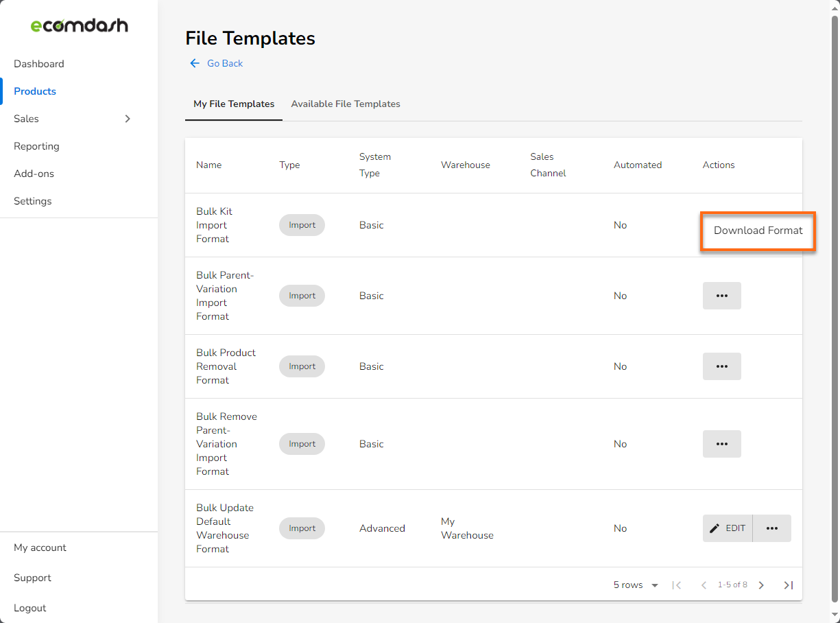This screenshot has height=623, width=840.
Task: Go to the next page of templates
Action: [761, 585]
